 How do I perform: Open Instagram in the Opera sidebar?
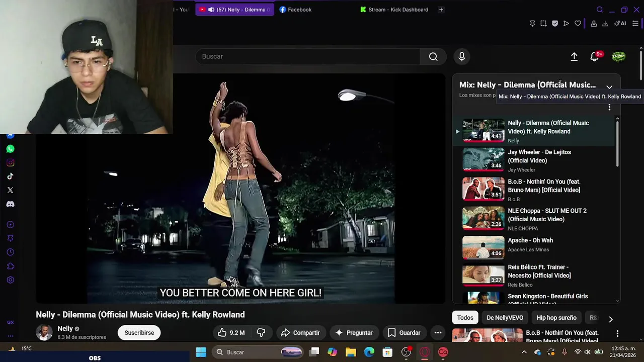10,162
